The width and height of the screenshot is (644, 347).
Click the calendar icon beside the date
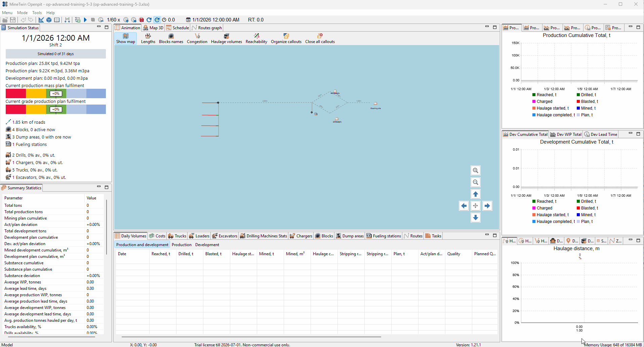coord(188,20)
